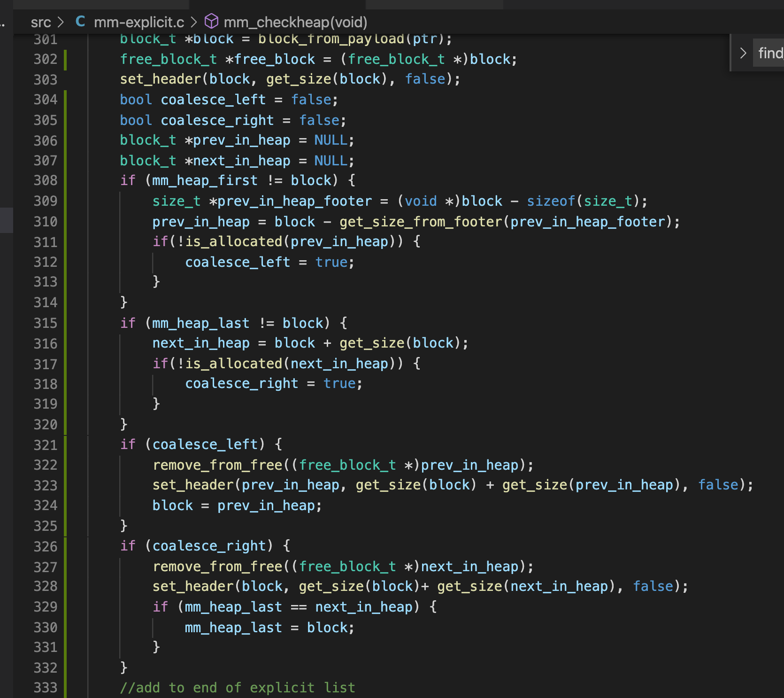Click the chevron after mm-explicit.c breadcrumb
The width and height of the screenshot is (784, 698).
(194, 22)
